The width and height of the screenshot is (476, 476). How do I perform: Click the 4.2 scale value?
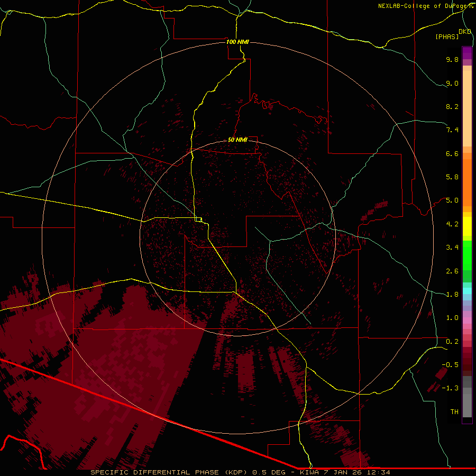(452, 224)
